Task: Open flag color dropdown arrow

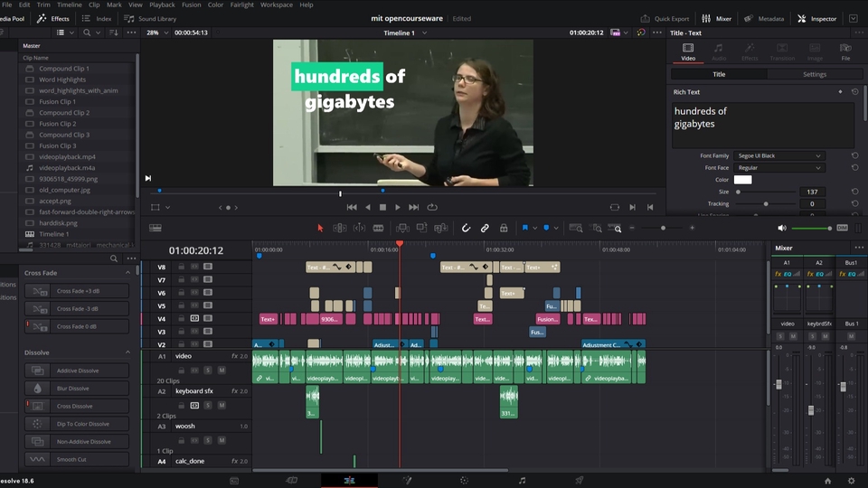Action: click(534, 228)
